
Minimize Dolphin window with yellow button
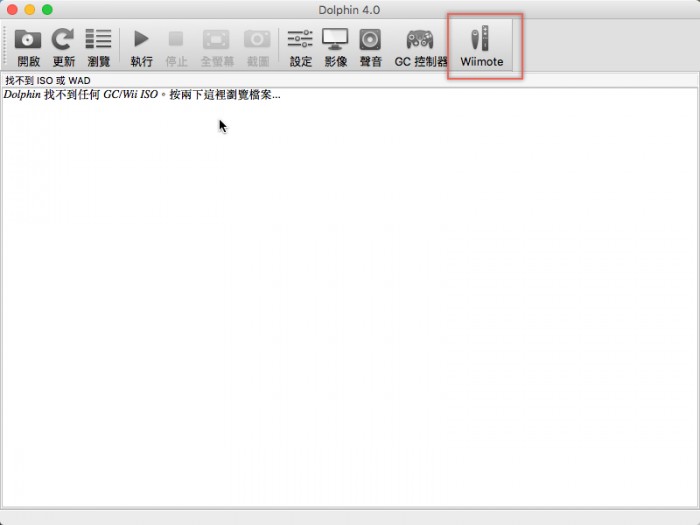[29, 9]
